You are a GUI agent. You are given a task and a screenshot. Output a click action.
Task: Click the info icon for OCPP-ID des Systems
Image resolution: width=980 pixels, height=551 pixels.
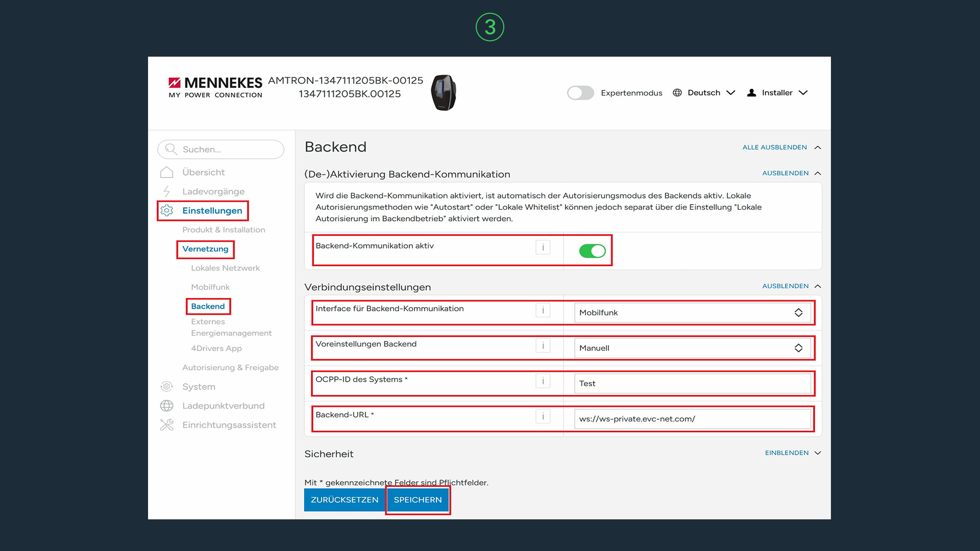click(543, 381)
